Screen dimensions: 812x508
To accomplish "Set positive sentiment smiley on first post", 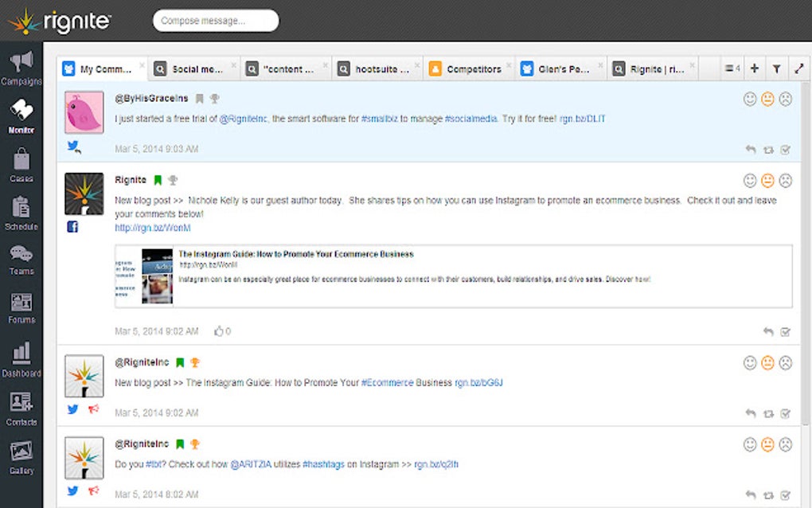I will pos(748,99).
